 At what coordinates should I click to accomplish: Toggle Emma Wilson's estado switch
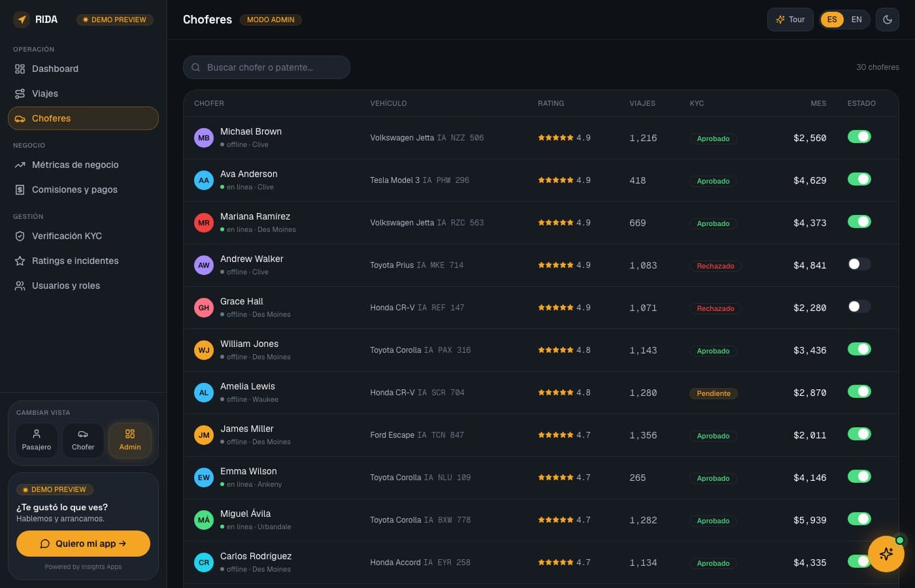[x=859, y=476]
